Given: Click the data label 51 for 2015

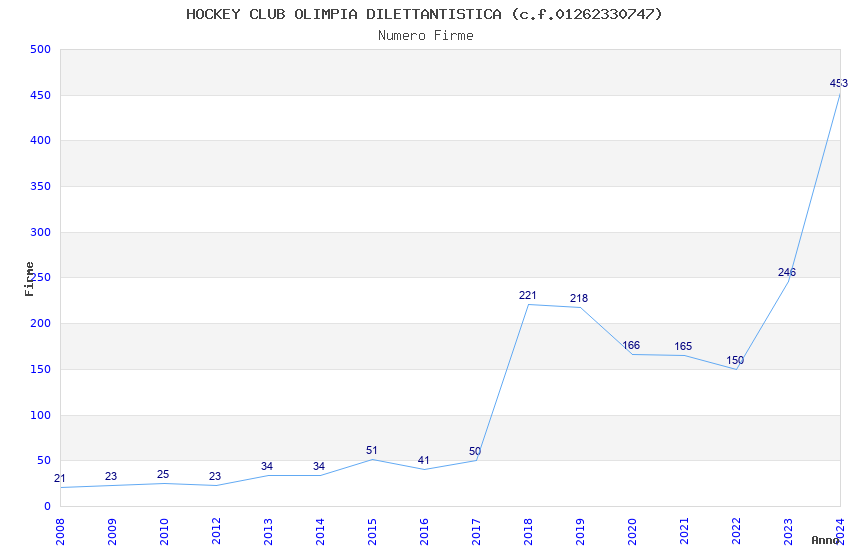Looking at the screenshot, I should 371,450.
